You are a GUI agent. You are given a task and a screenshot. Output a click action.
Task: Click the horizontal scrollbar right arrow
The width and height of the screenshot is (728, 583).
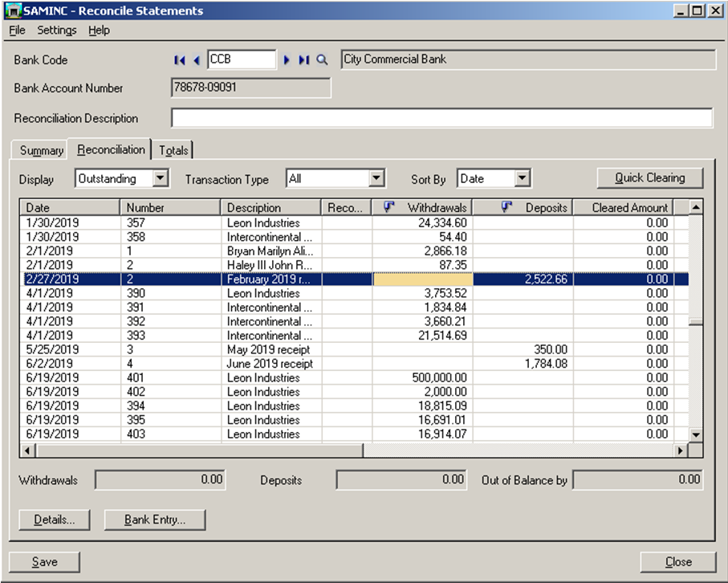[x=681, y=450]
